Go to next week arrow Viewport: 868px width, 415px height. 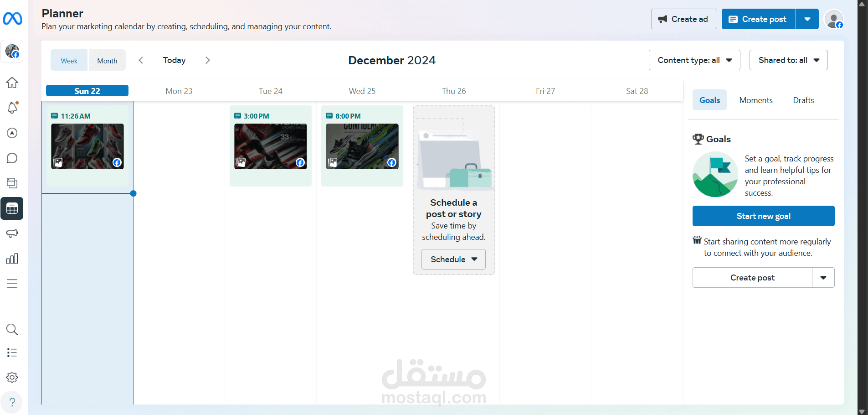207,60
